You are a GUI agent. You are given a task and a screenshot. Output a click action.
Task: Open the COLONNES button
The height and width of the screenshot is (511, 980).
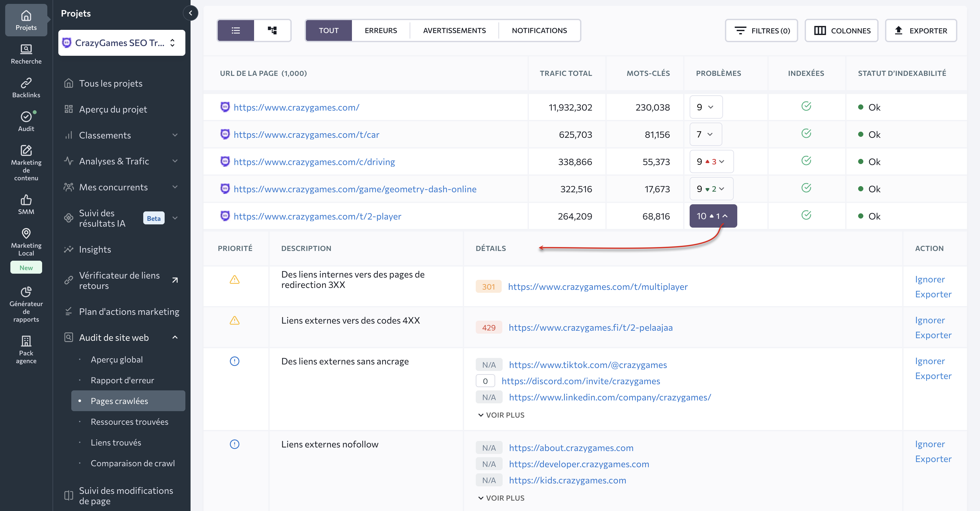pyautogui.click(x=841, y=30)
